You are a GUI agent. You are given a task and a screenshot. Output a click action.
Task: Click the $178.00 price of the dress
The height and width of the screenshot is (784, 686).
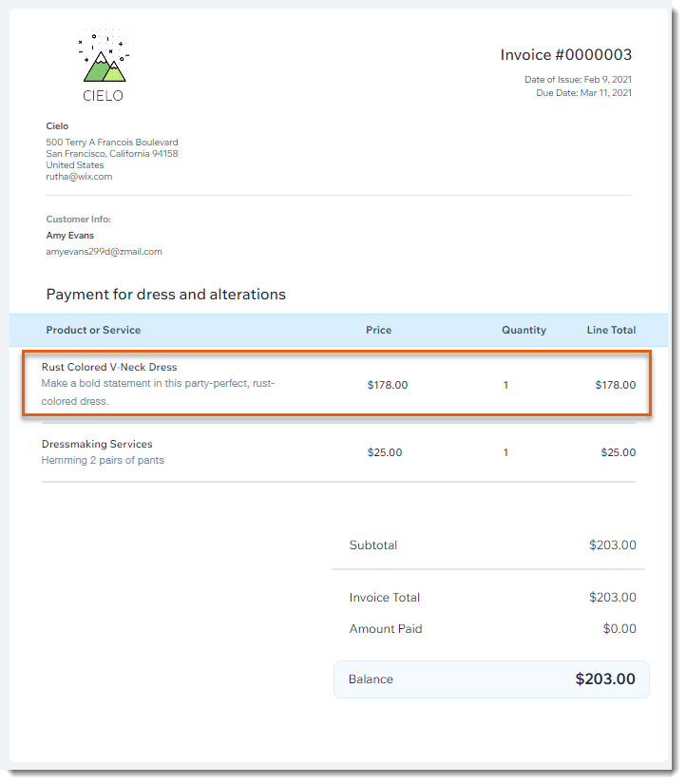coord(387,385)
